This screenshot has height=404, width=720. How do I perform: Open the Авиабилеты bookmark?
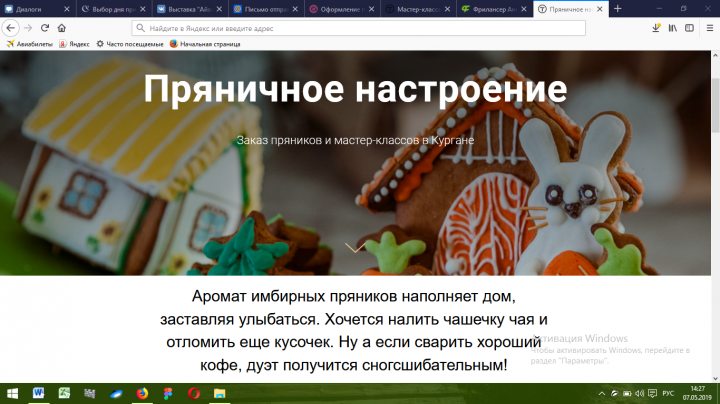click(29, 44)
